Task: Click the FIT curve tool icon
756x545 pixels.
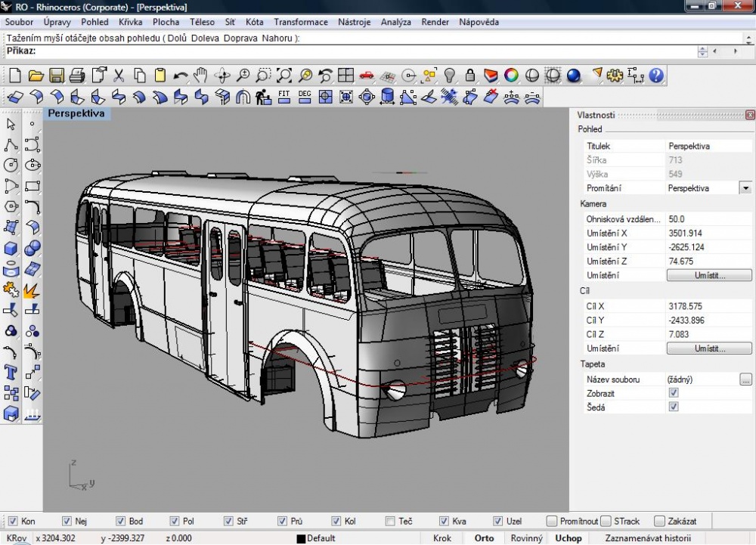Action: (284, 98)
